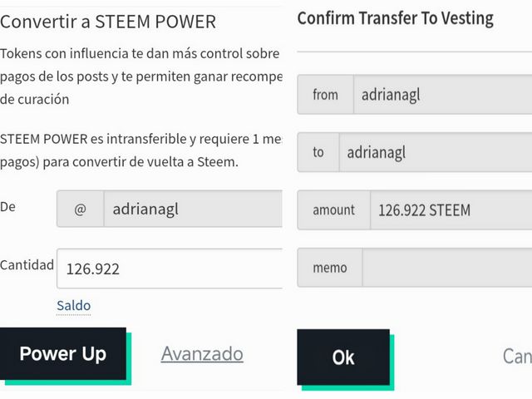
Task: Click the "amount" label box
Action: click(x=333, y=210)
